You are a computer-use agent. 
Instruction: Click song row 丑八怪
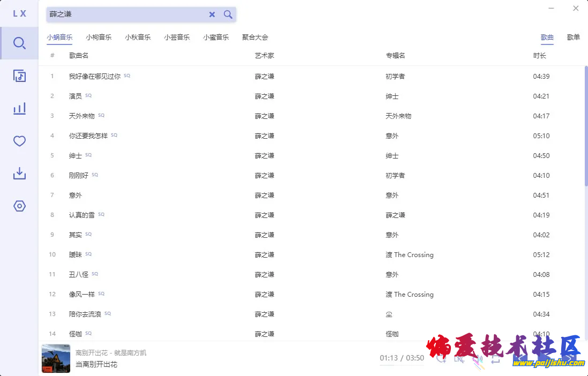(x=79, y=275)
